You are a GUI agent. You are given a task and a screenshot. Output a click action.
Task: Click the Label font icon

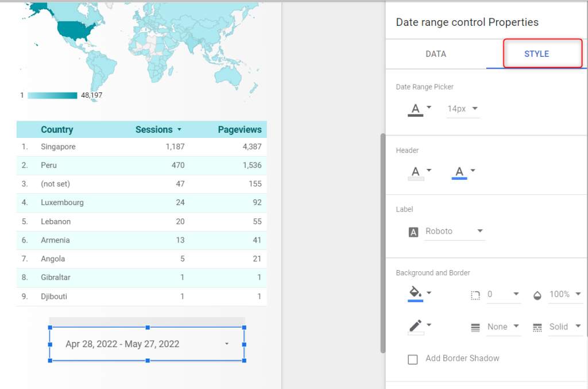tap(413, 232)
